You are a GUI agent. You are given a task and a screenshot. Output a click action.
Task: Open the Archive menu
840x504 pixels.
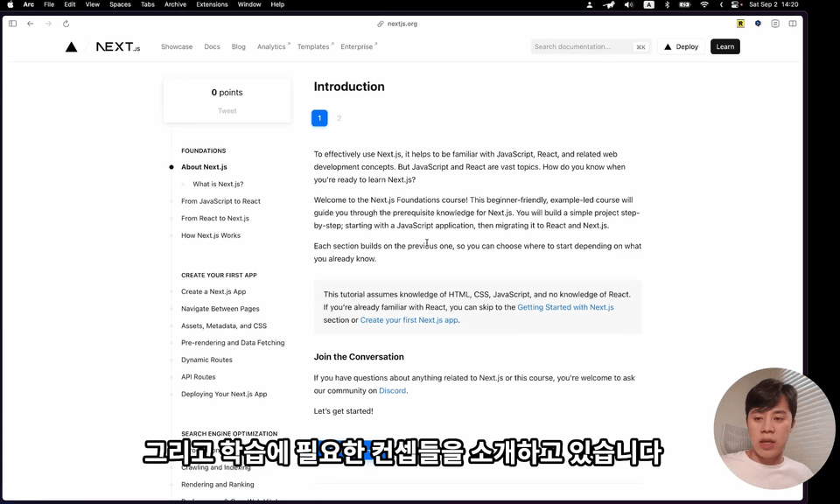coord(175,4)
